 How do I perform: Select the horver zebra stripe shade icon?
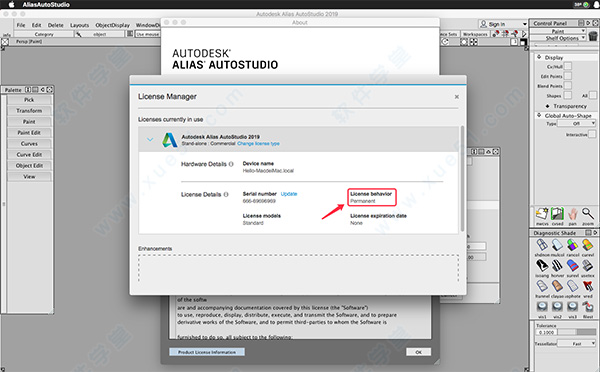click(x=557, y=266)
